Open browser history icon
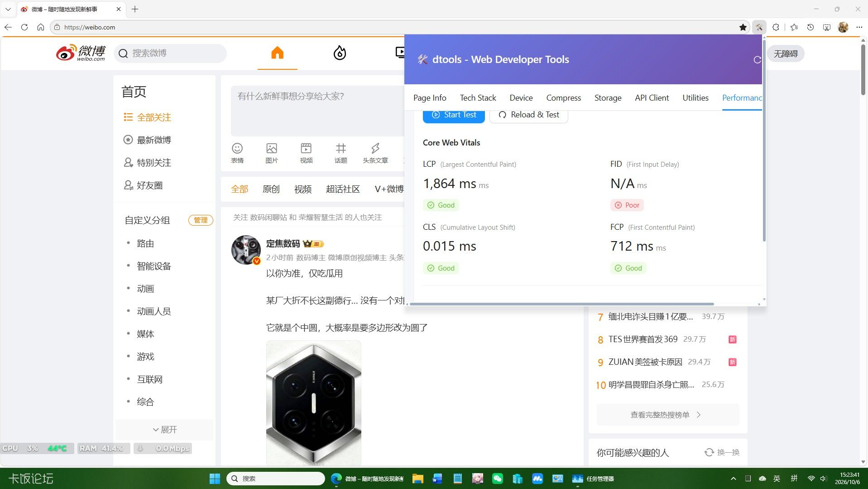The height and width of the screenshot is (489, 868). point(810,27)
